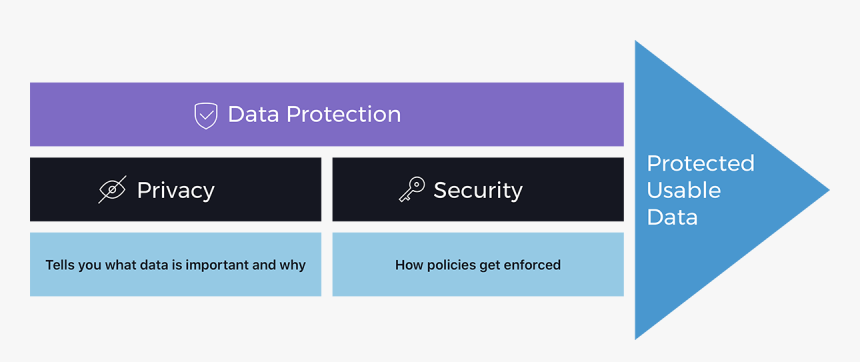Viewport: 860px width, 362px height.
Task: Select the Data Protection heading text
Action: pyautogui.click(x=314, y=114)
